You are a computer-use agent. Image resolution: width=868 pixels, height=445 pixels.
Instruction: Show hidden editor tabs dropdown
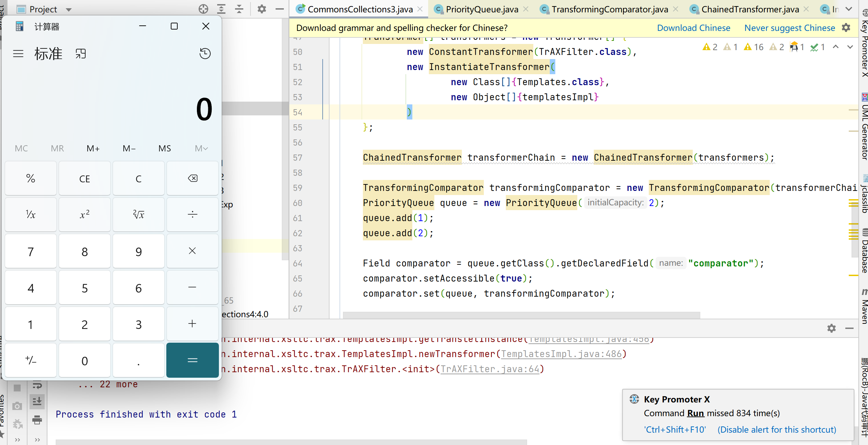pyautogui.click(x=849, y=9)
